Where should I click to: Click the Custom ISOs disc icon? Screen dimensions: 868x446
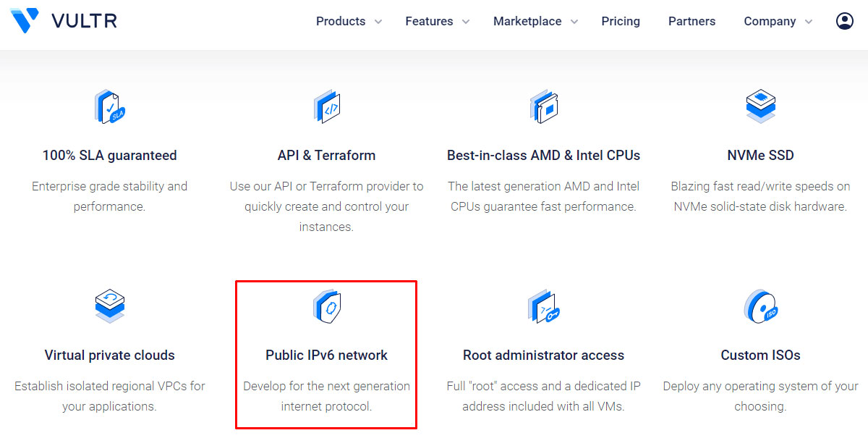[x=760, y=306]
